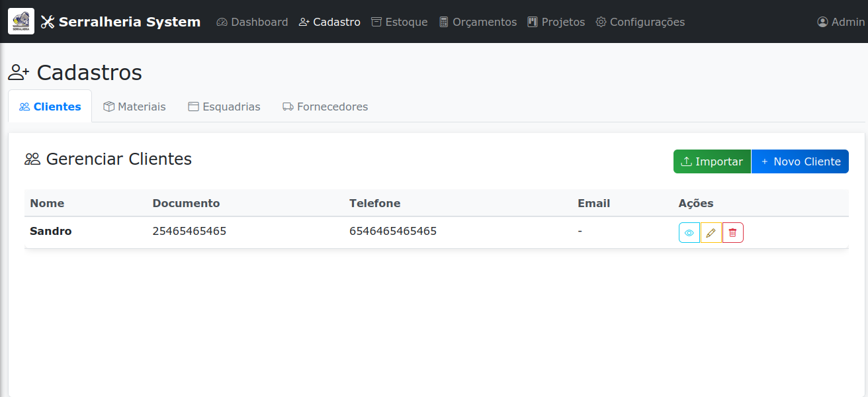868x397 pixels.
Task: Switch to the Fornecedores tab
Action: pyautogui.click(x=325, y=107)
